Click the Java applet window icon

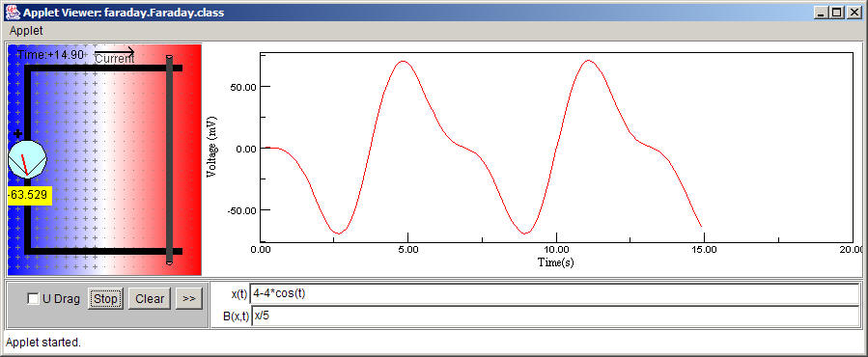pyautogui.click(x=13, y=12)
